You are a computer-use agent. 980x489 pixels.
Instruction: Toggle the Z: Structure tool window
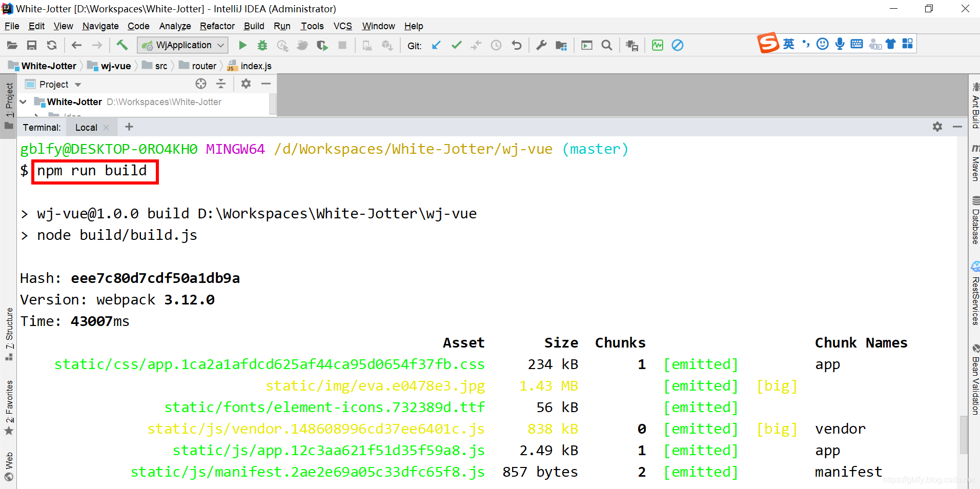(x=9, y=334)
